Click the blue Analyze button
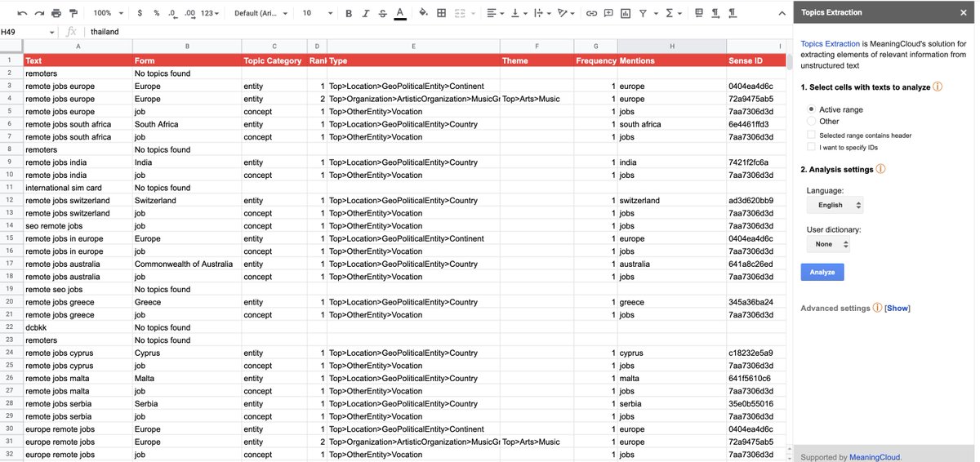This screenshot has height=462, width=980. (822, 272)
